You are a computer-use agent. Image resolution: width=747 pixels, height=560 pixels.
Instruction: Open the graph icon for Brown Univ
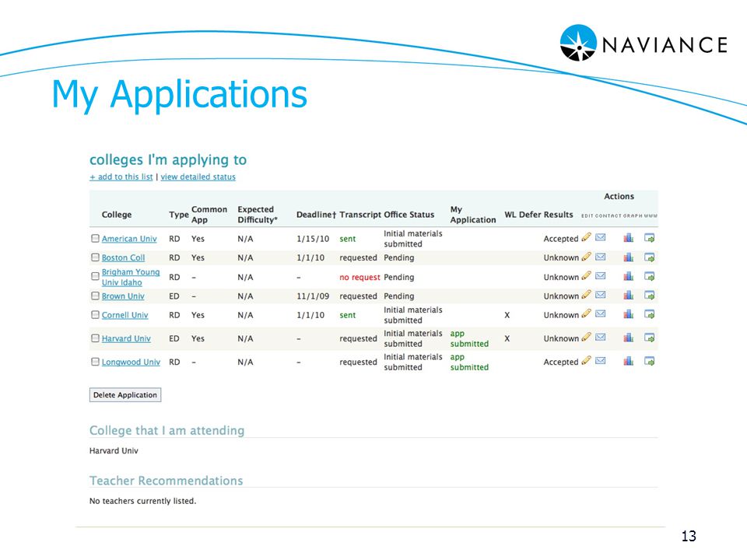pos(629,296)
